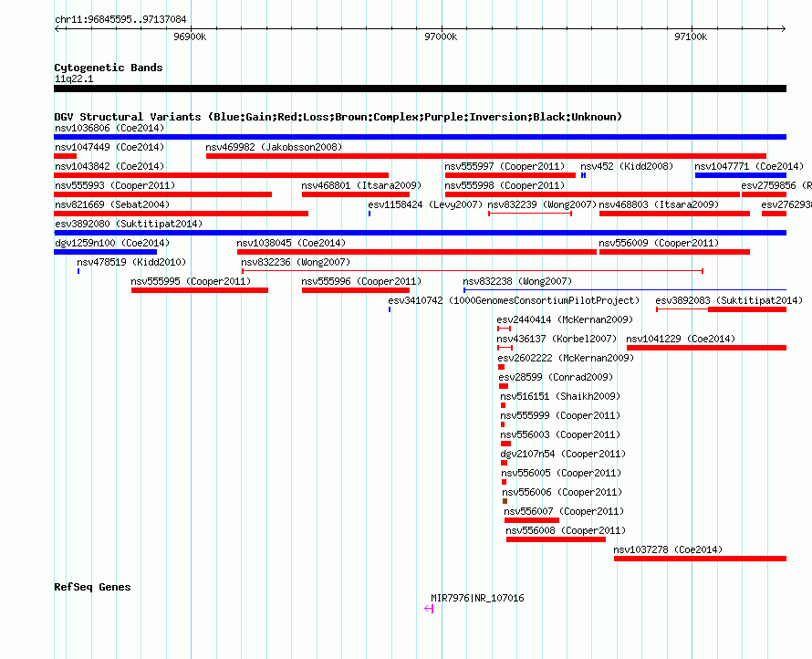Open nsv1038045 (Coe2014) label
The image size is (812, 659).
(291, 243)
